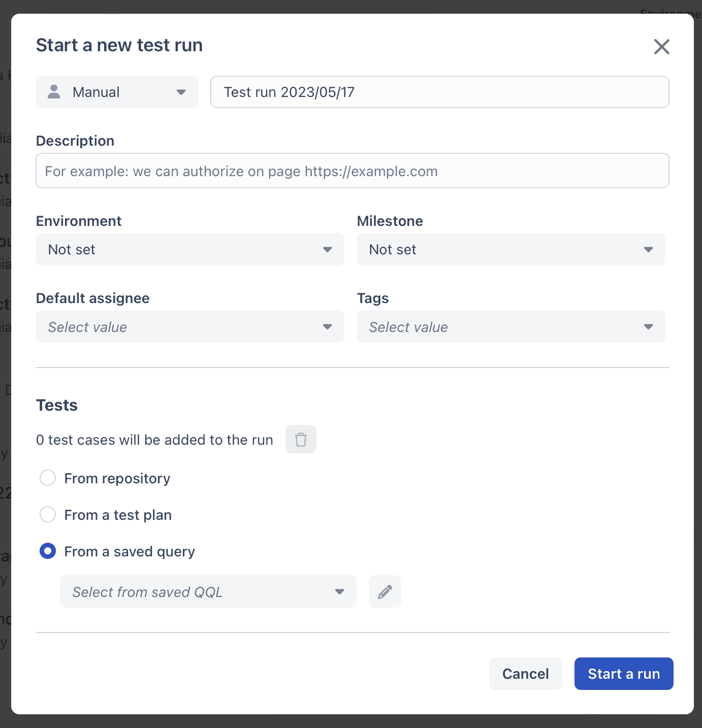Open the Manual run type dropdown
The width and height of the screenshot is (702, 728).
(x=117, y=92)
